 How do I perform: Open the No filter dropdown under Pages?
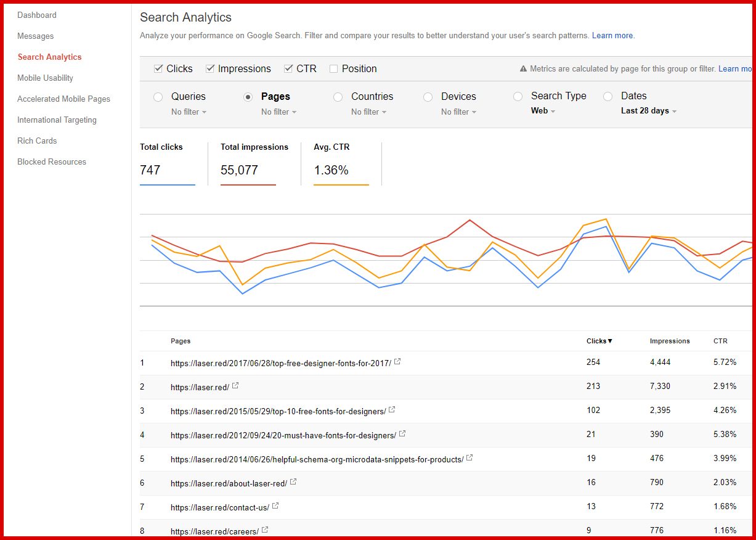coord(279,112)
